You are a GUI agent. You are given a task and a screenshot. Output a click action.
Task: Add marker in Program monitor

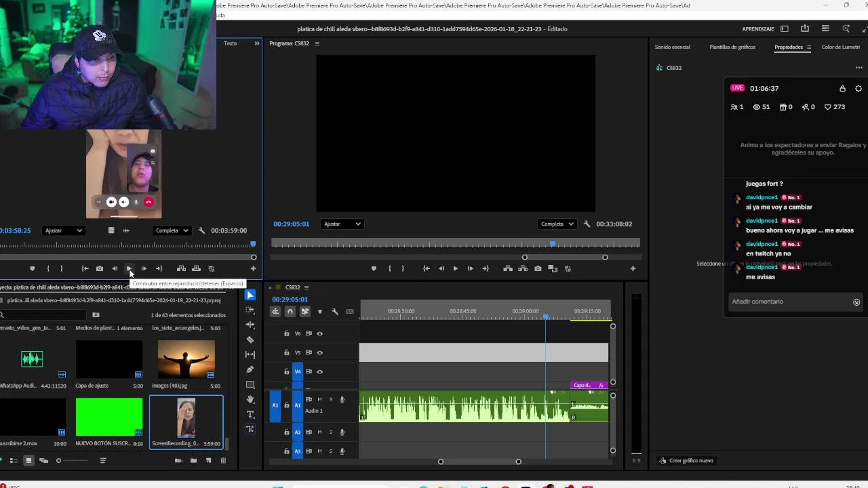pyautogui.click(x=374, y=268)
